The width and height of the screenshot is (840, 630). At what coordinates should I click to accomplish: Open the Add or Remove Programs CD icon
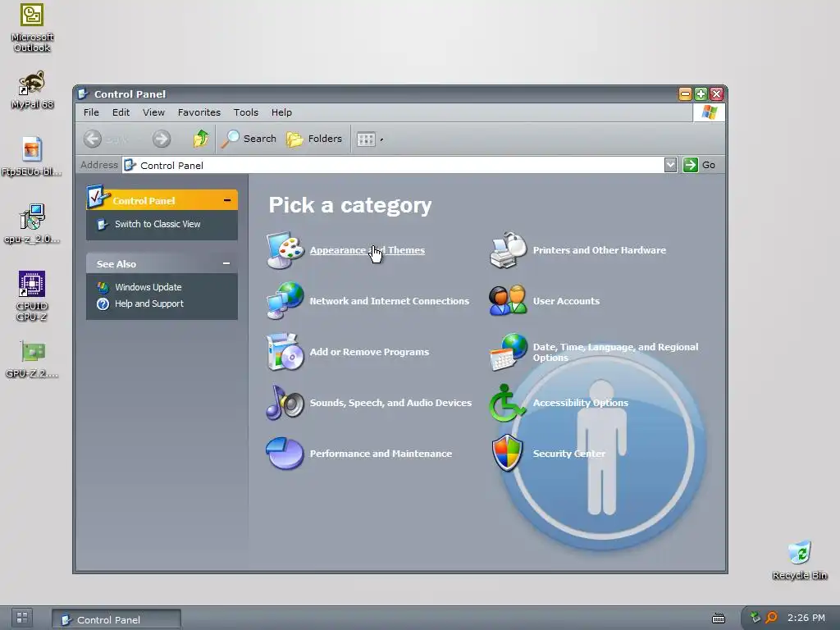point(285,352)
